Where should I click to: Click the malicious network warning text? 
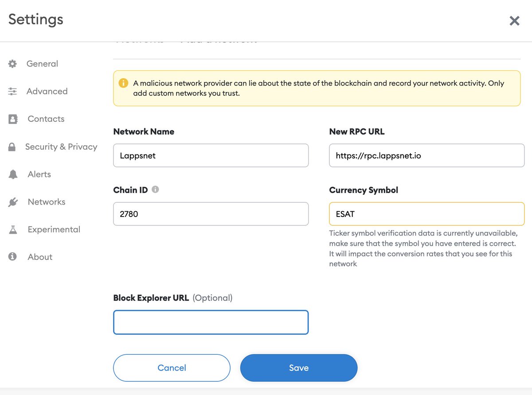click(x=318, y=88)
